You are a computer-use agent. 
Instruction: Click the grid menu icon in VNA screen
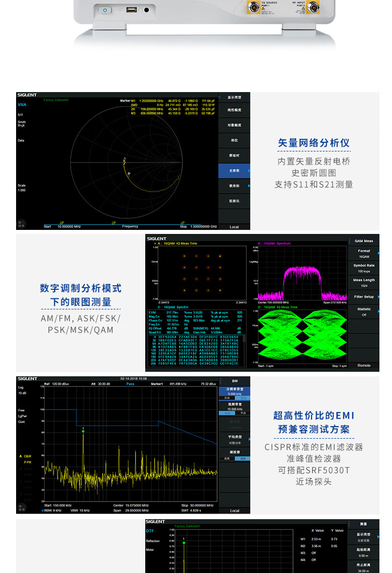(x=21, y=223)
